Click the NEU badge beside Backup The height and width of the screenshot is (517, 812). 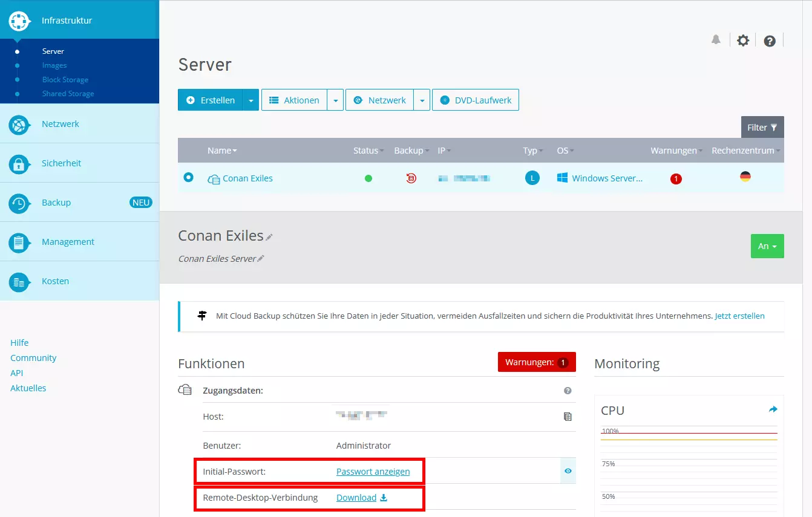pyautogui.click(x=141, y=203)
